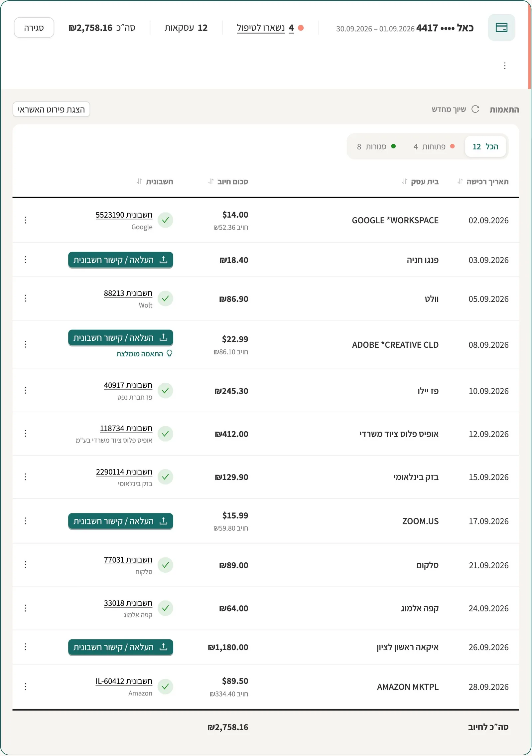Open the 4 נשארו לטיפול link
This screenshot has width=532, height=756.
(265, 28)
